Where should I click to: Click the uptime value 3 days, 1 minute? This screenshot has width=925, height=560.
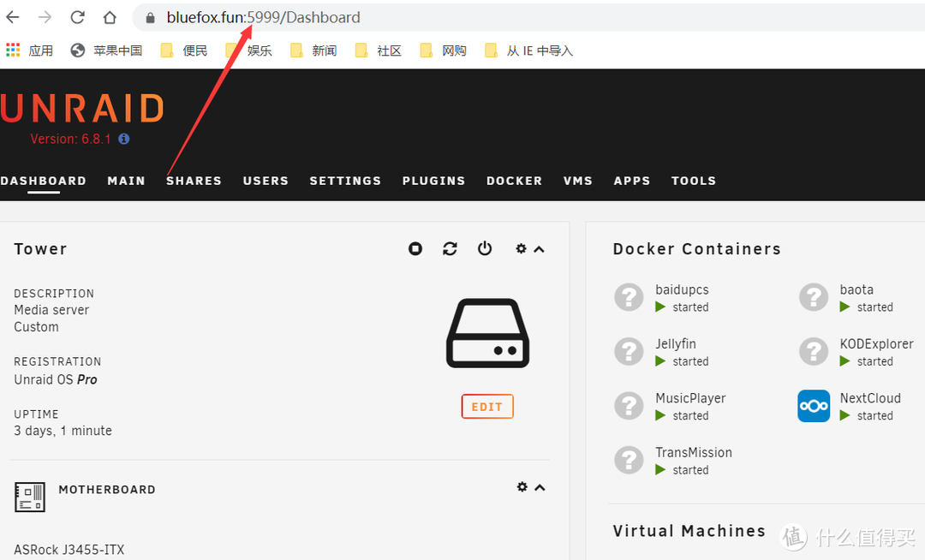(63, 431)
